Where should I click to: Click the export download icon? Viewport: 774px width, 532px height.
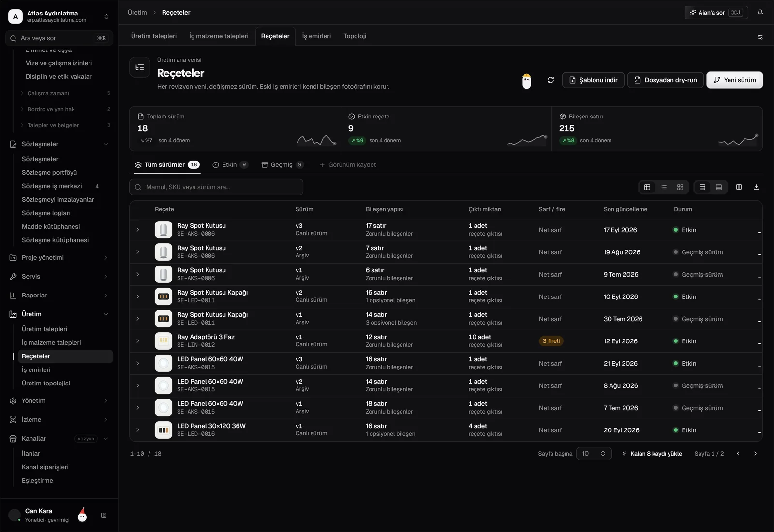coord(756,187)
